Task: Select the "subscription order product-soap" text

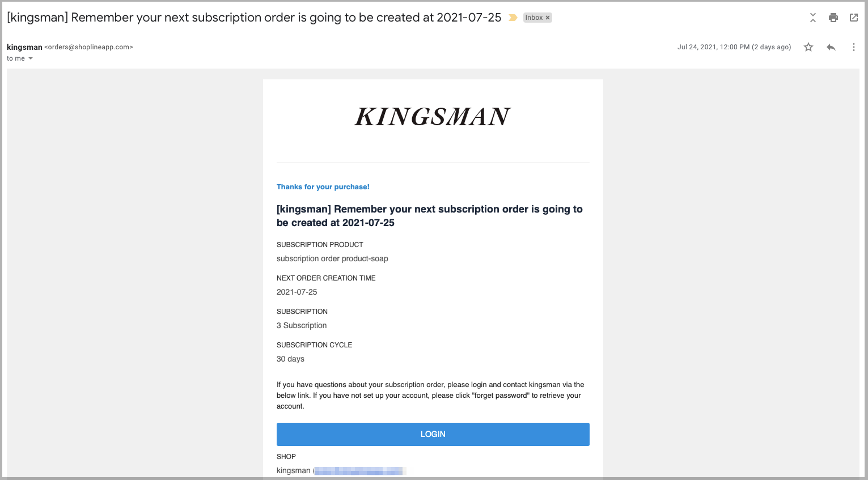Action: tap(332, 258)
